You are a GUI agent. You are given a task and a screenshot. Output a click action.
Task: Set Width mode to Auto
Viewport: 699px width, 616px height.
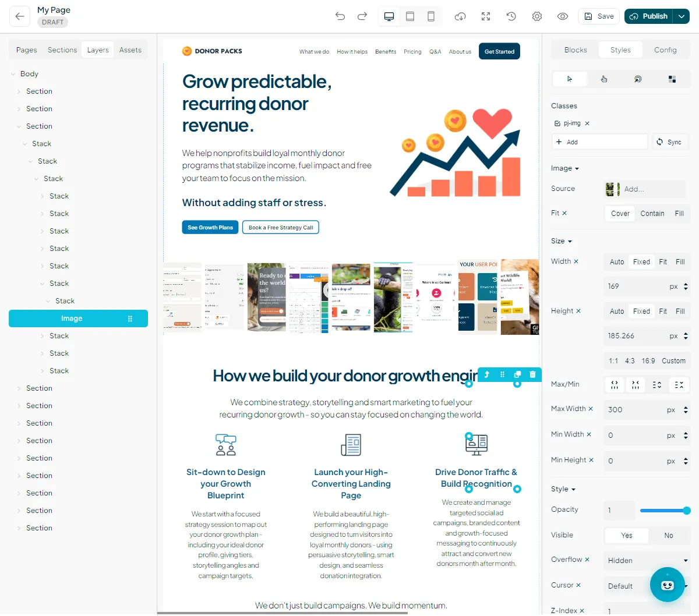coord(616,262)
